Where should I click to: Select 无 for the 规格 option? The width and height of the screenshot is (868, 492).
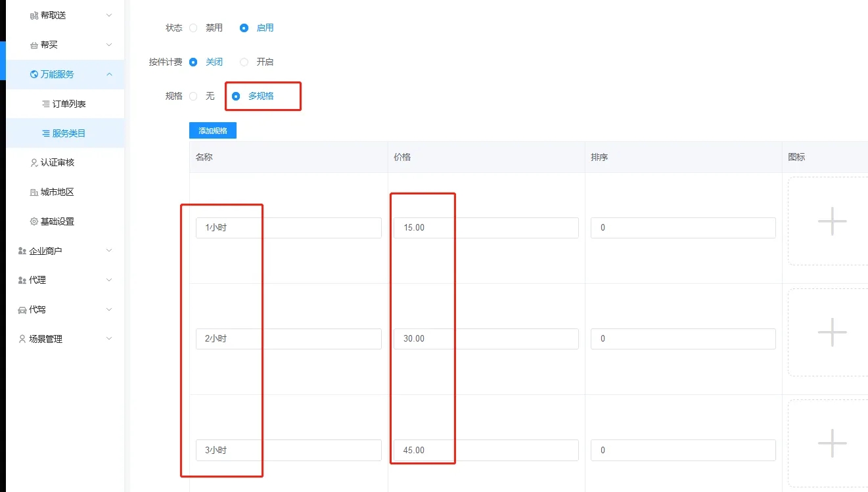pyautogui.click(x=193, y=97)
